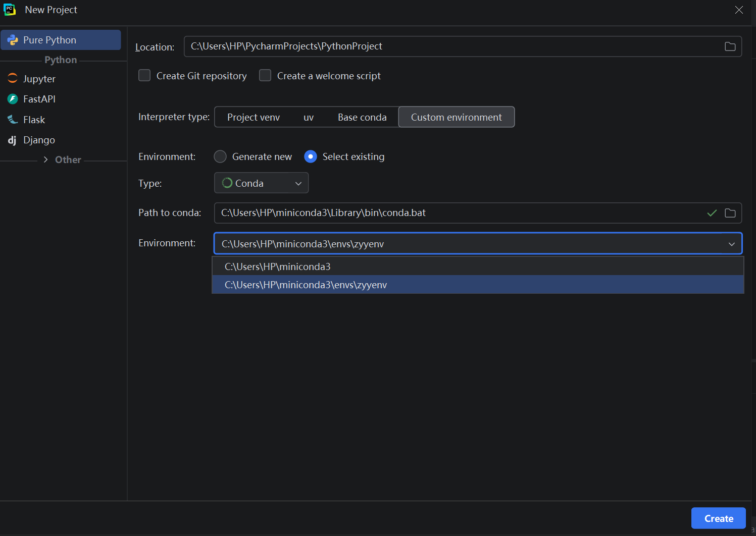Click the Python section header in sidebar

coord(61,60)
